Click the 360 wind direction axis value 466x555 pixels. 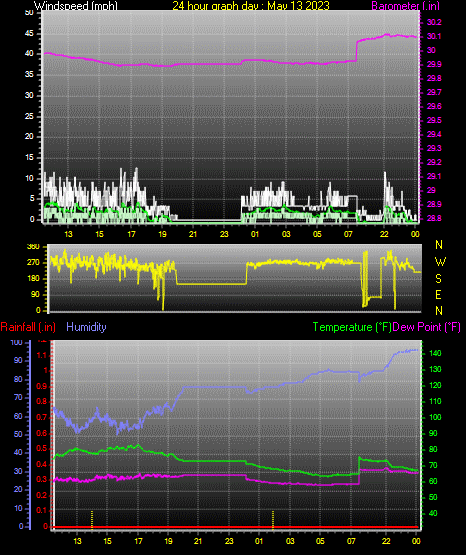click(33, 247)
